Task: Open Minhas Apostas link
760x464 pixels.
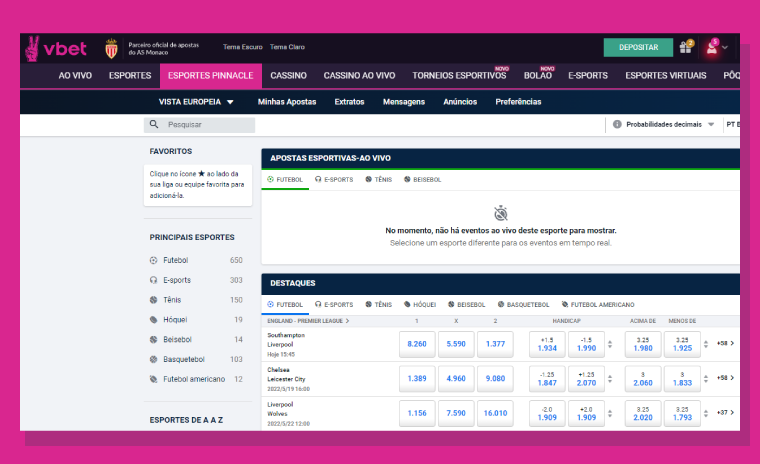Action: tap(287, 102)
